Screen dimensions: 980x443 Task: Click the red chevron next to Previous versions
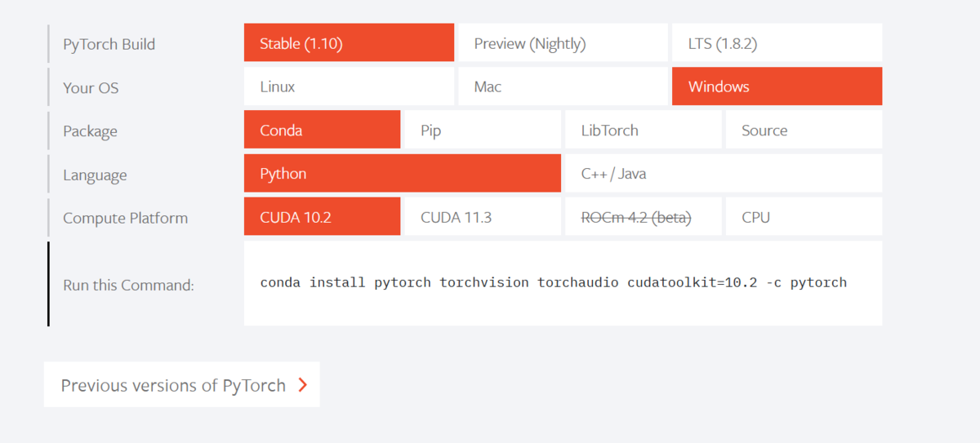click(x=303, y=385)
